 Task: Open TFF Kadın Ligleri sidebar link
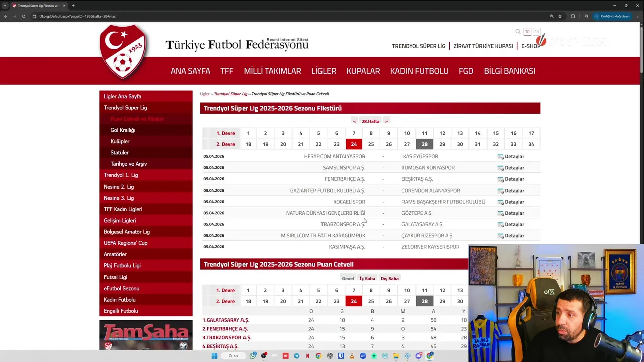[123, 209]
